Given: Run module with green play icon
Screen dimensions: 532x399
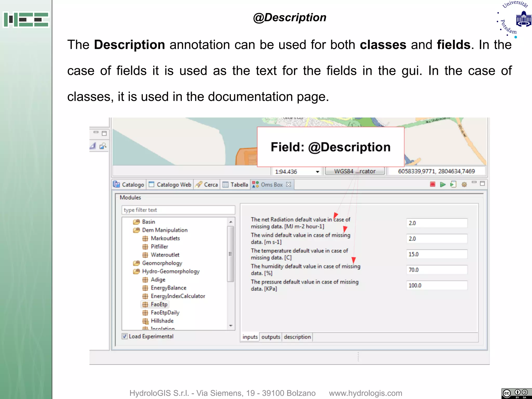Looking at the screenshot, I should (x=443, y=184).
